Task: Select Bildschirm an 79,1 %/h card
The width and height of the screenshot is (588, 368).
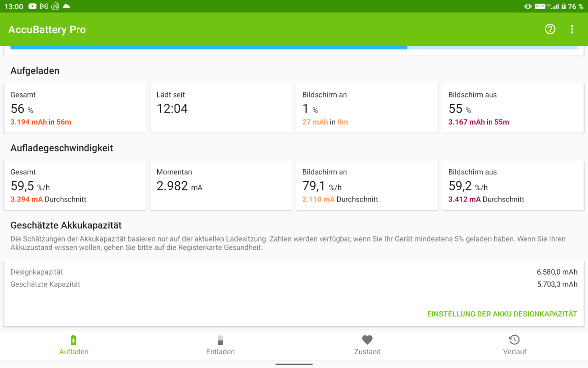Action: [x=367, y=185]
